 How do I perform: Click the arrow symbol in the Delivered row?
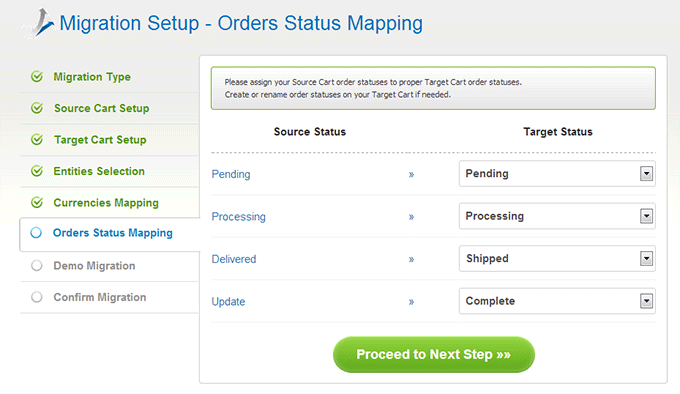[411, 260]
